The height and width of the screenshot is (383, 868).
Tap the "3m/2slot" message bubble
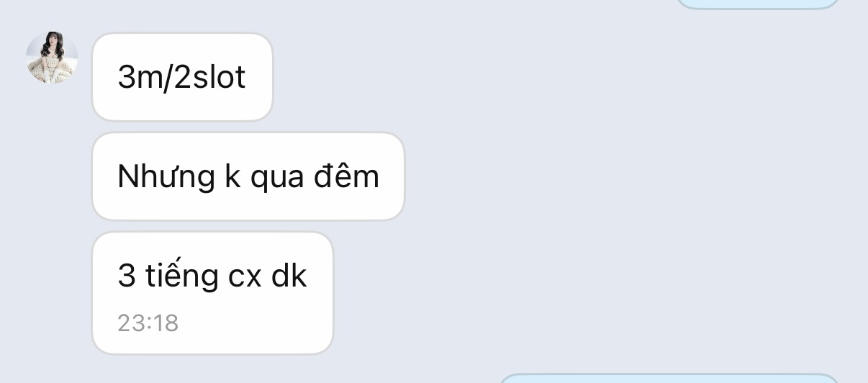coord(182,77)
